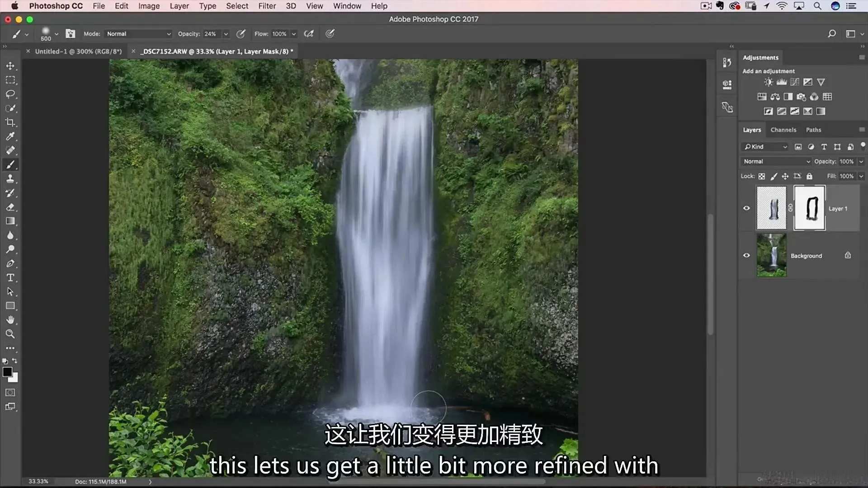
Task: Open the layer blend mode dropdown
Action: pos(776,161)
